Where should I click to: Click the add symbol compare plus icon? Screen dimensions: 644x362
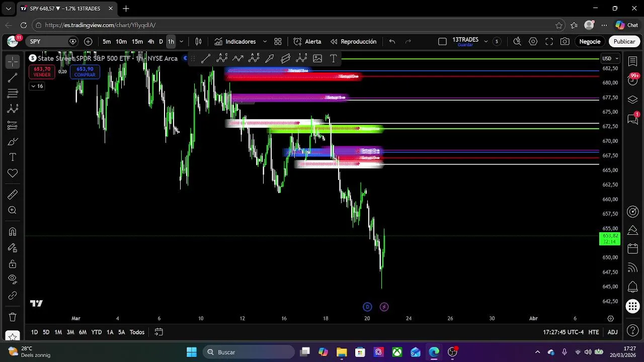(89, 42)
